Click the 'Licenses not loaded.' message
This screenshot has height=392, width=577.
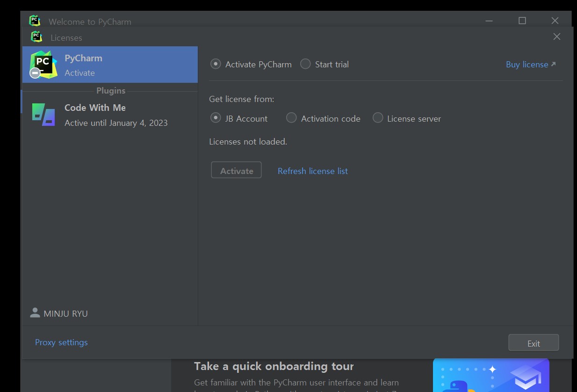[x=248, y=142]
